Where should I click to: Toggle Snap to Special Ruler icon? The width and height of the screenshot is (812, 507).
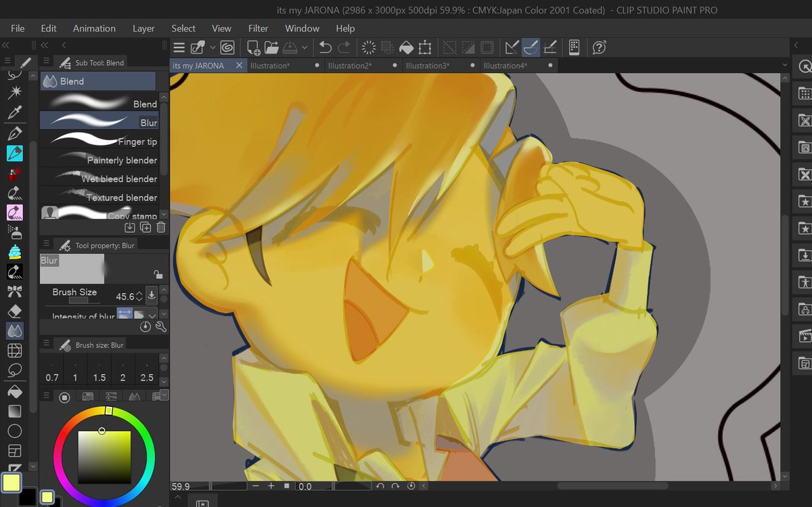click(531, 47)
